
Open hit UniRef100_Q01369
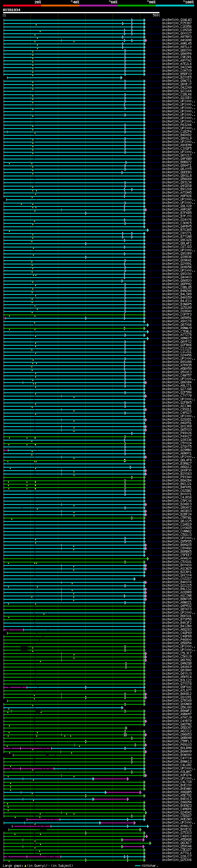pyautogui.click(x=177, y=426)
